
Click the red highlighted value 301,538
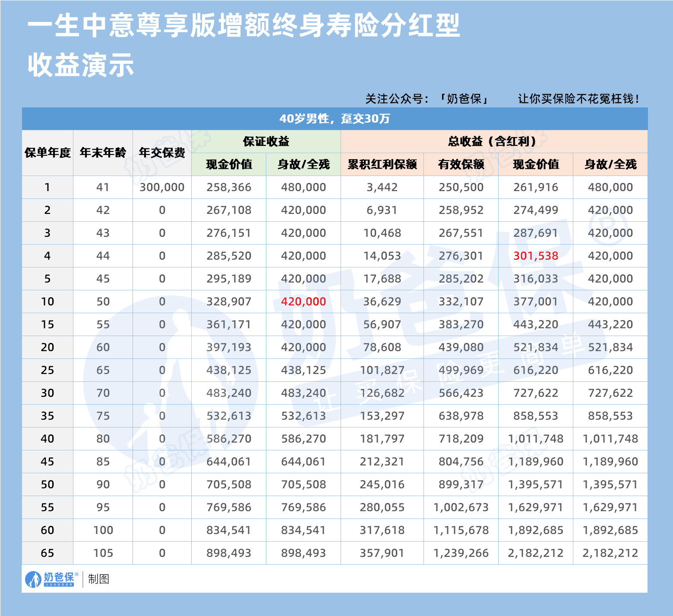click(535, 256)
